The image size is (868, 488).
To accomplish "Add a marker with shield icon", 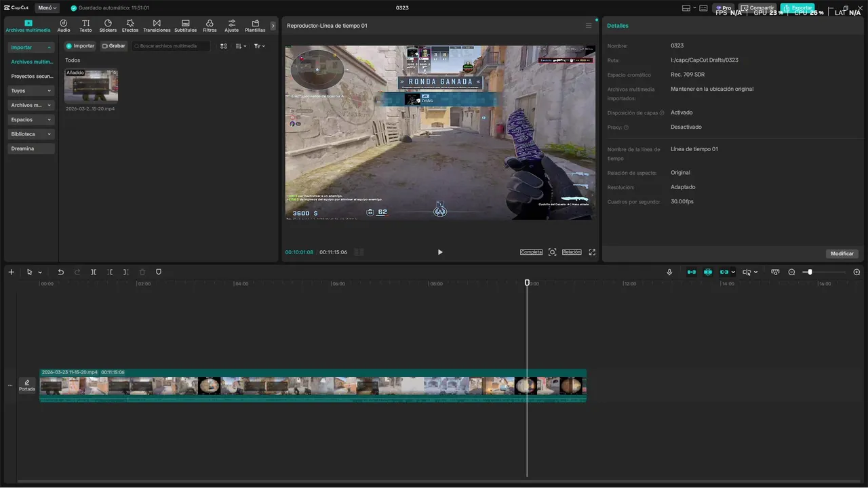I will tap(159, 272).
